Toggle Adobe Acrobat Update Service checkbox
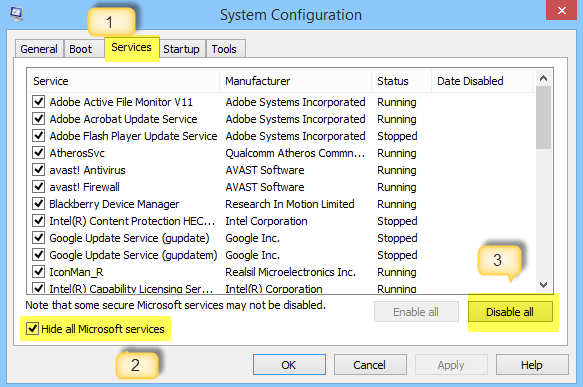The width and height of the screenshot is (583, 387). [39, 119]
